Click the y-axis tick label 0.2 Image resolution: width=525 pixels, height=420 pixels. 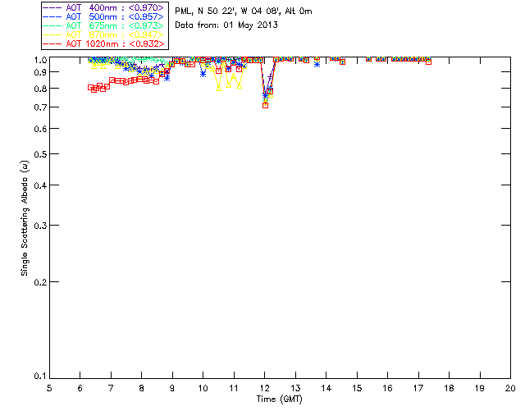40,282
